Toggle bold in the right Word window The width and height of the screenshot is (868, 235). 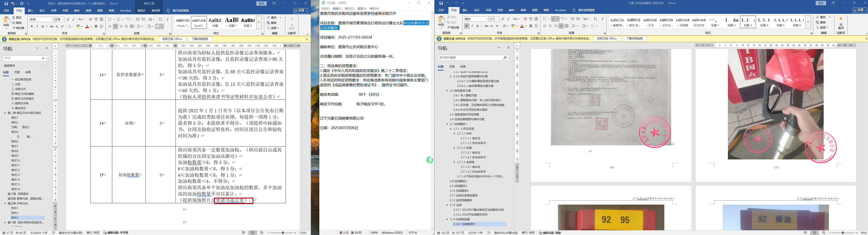tap(466, 26)
